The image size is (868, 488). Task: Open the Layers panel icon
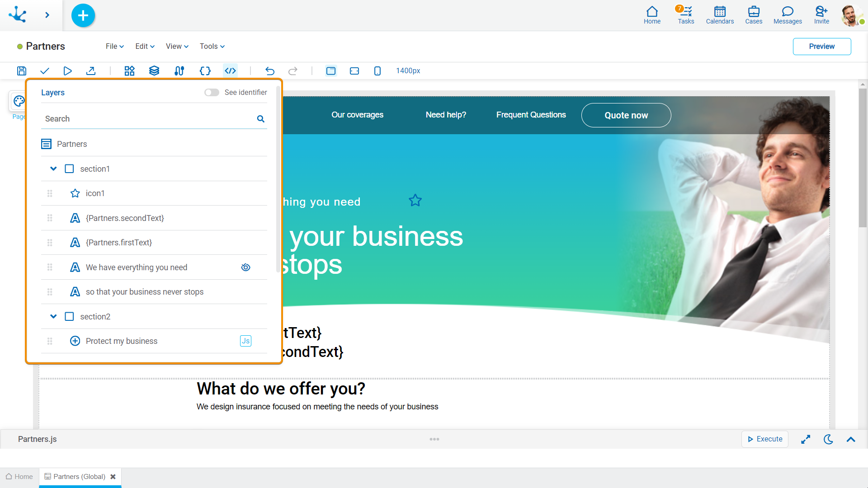pos(154,71)
